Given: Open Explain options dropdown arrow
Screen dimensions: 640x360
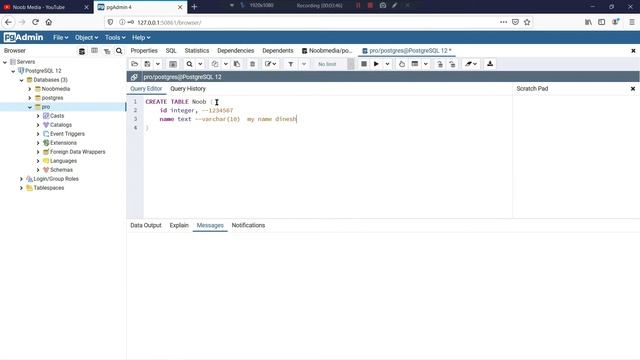Looking at the screenshot, I should (x=426, y=64).
